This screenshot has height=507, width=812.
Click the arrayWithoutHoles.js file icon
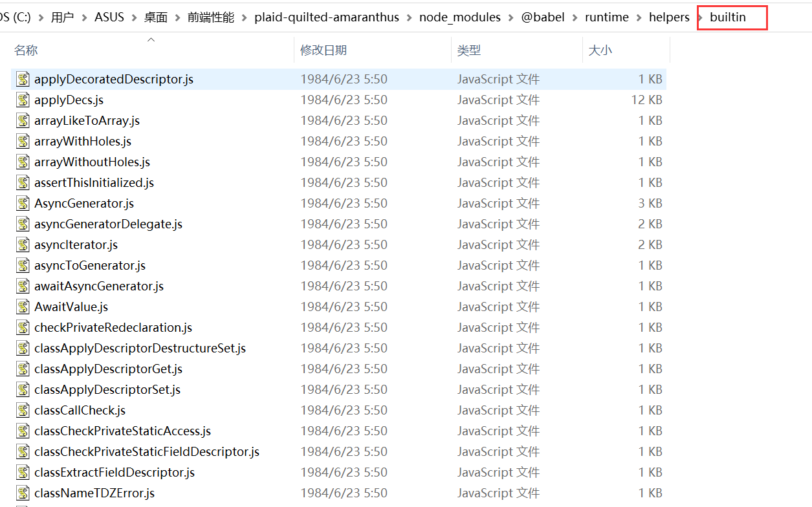pos(23,162)
